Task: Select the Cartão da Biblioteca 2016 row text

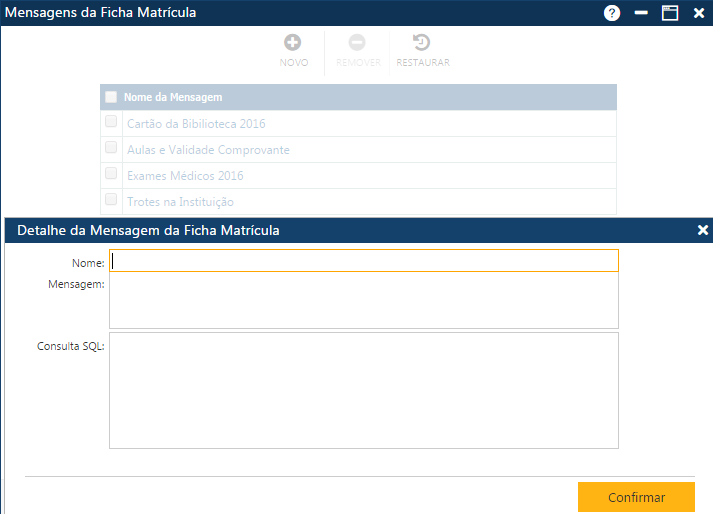Action: click(196, 124)
